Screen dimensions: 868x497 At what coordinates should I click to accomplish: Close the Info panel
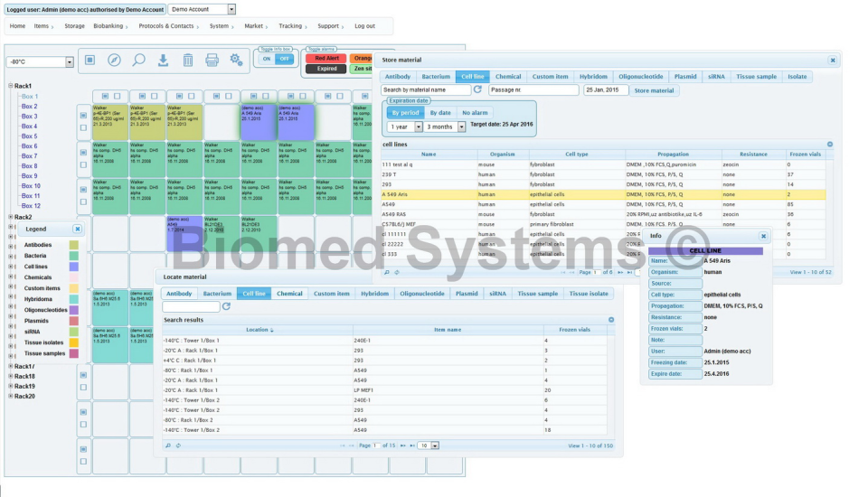tap(763, 236)
